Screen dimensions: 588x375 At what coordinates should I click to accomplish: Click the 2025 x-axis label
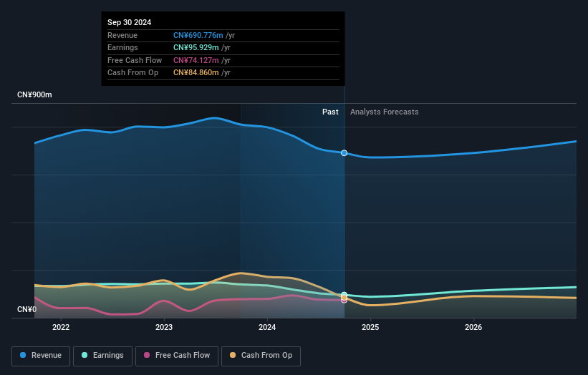click(x=370, y=328)
